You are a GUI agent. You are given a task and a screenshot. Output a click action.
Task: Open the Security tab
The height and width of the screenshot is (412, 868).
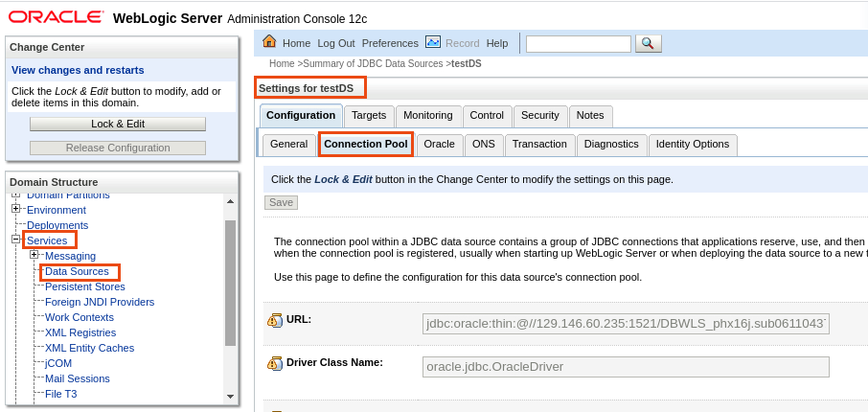coord(539,116)
